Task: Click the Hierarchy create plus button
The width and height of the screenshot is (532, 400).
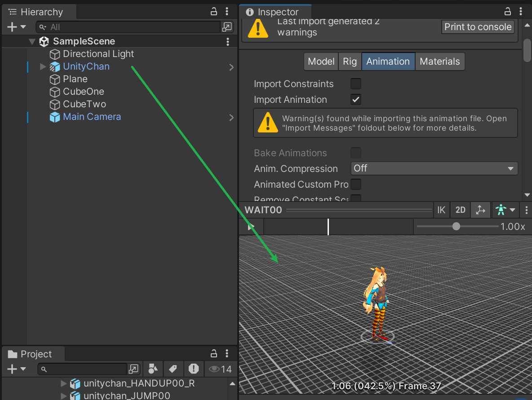Action: (x=12, y=27)
